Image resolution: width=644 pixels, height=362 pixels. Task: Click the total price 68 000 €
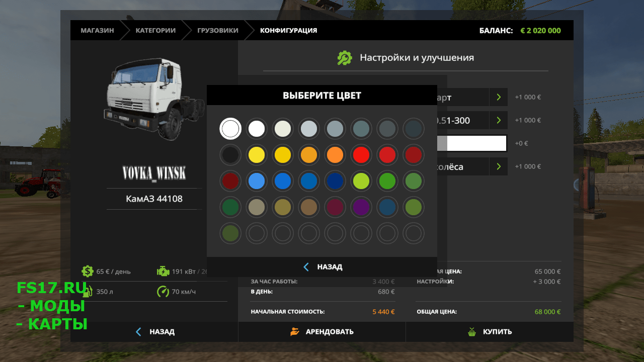(x=547, y=312)
